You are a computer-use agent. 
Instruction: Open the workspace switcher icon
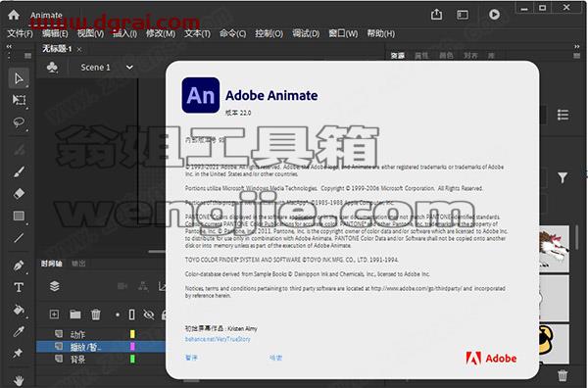[x=463, y=15]
